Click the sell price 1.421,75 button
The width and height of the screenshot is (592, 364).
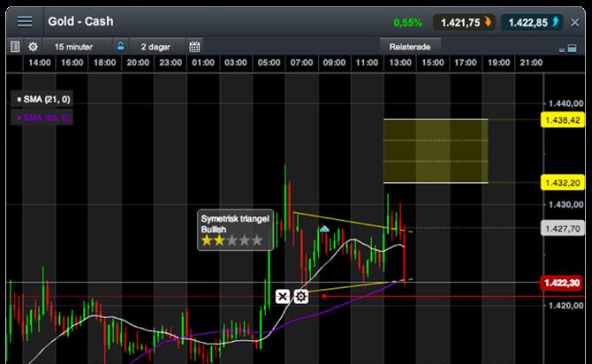pos(464,22)
